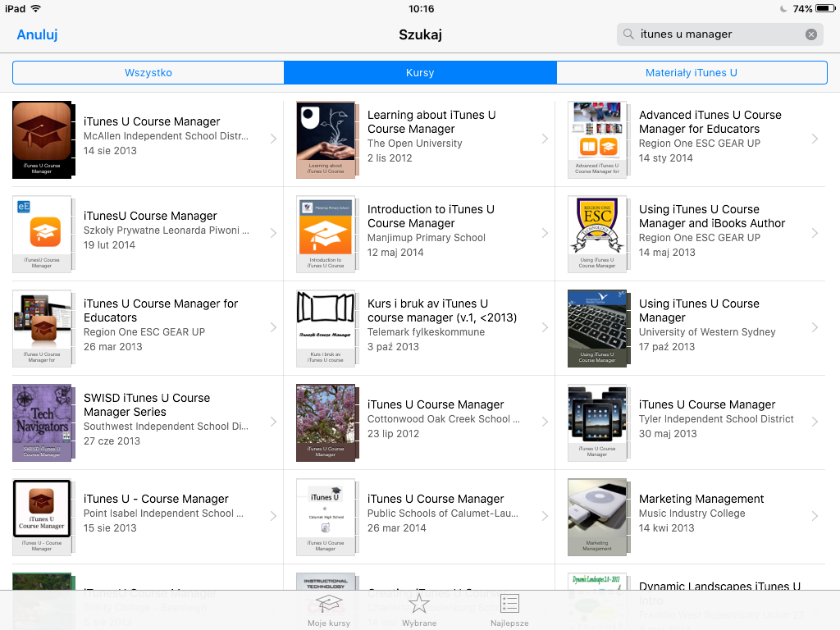840x630 pixels.
Task: Open Marketing Management course
Action: (x=701, y=513)
